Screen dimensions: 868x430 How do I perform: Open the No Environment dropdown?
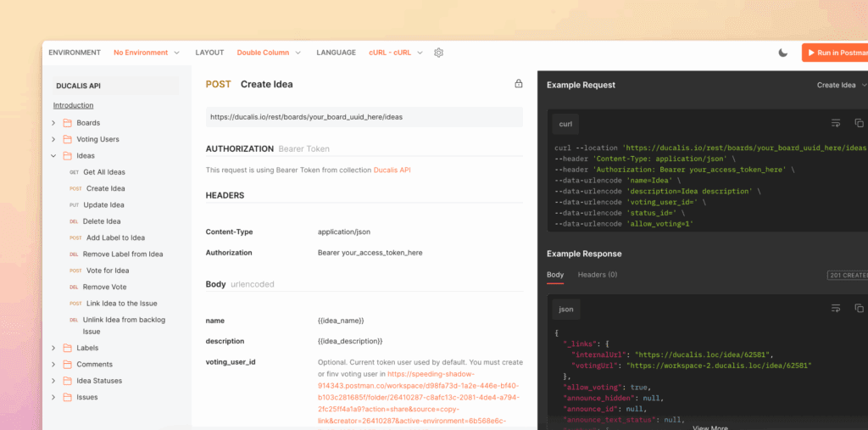click(146, 53)
